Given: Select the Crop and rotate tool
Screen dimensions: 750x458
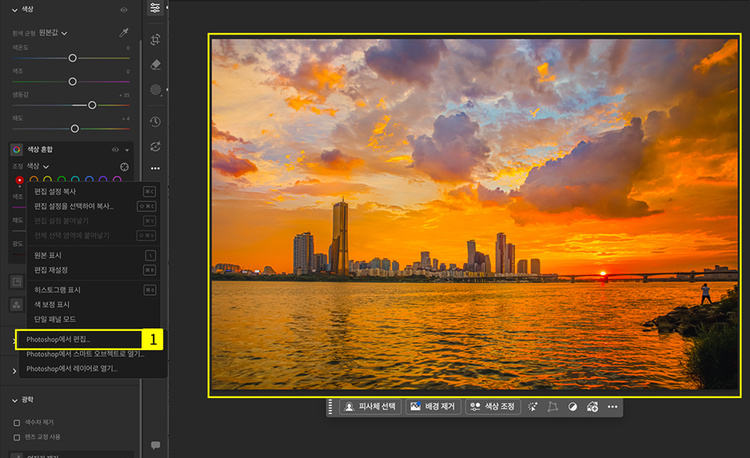Looking at the screenshot, I should [x=155, y=39].
